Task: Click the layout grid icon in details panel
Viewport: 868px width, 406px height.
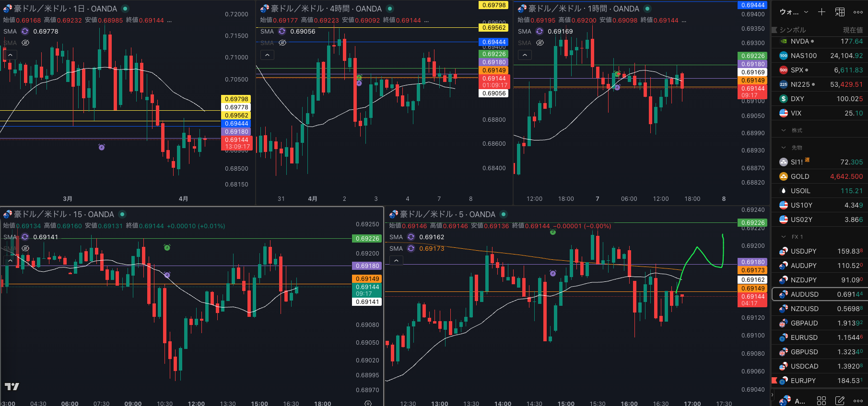Action: [x=821, y=400]
